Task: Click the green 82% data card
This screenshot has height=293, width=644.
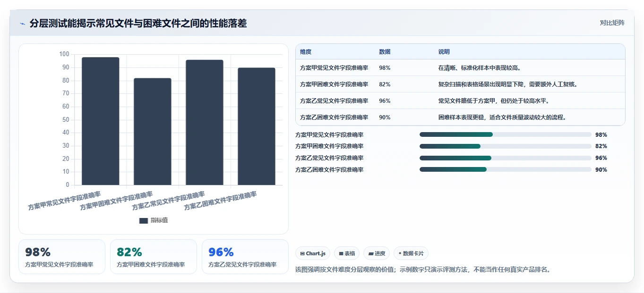Action: tap(154, 257)
